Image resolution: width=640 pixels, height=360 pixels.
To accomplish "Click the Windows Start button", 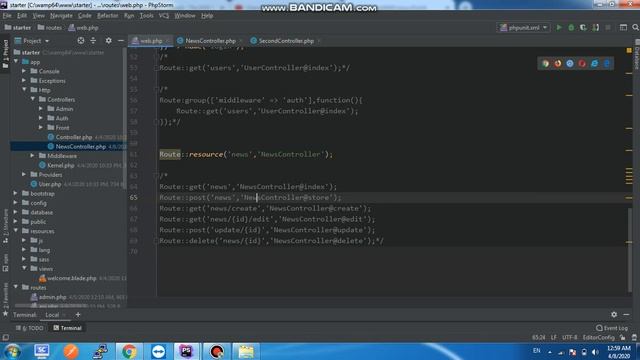I will (x=12, y=351).
